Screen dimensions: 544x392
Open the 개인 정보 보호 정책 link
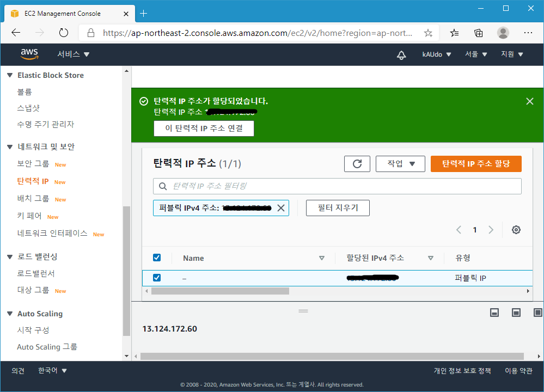click(462, 370)
